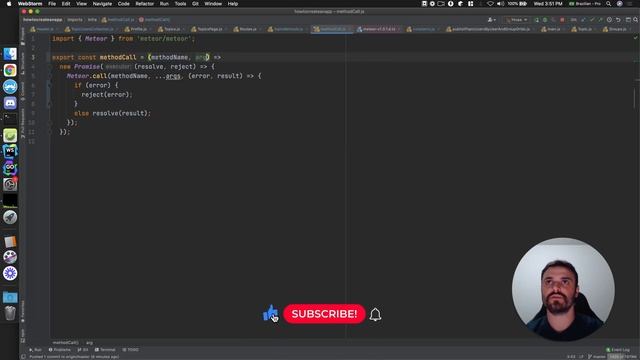Open the Git menu
The height and width of the screenshot is (360, 640).
coord(195,4)
